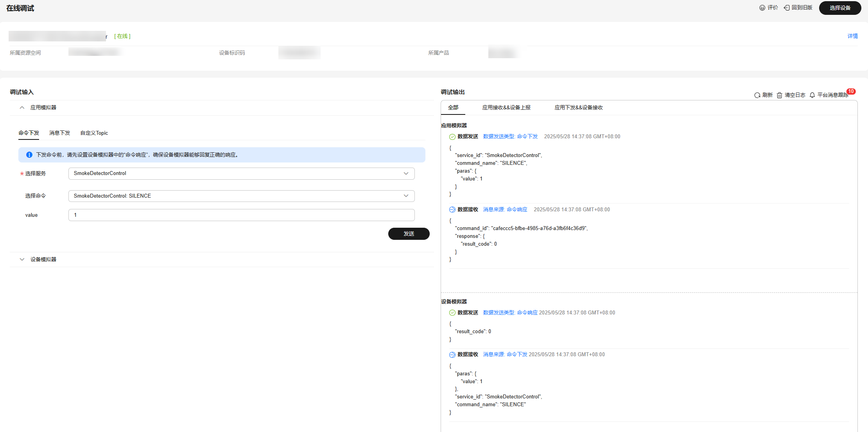Collapse the 应用模拟器 section chevron
This screenshot has height=432, width=868.
pyautogui.click(x=22, y=107)
